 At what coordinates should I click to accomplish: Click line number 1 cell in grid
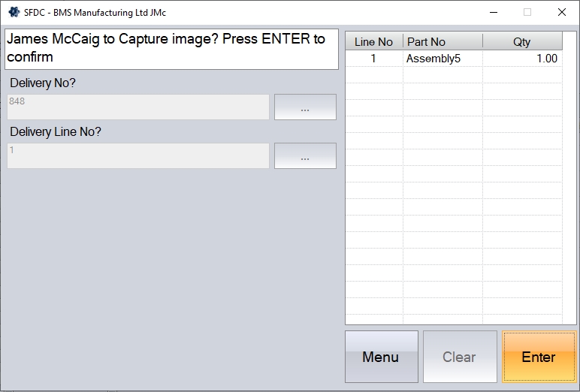point(373,59)
